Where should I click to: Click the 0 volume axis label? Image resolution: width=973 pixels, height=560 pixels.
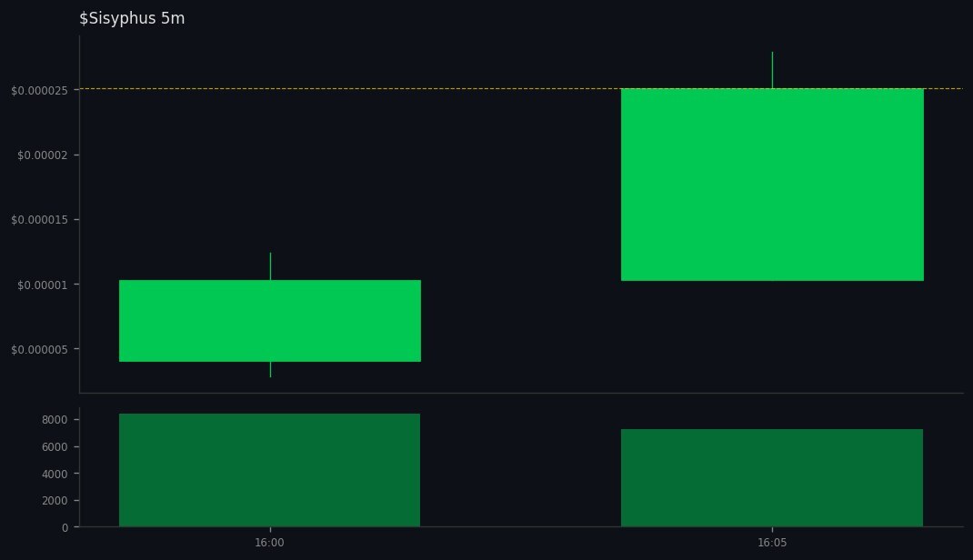tap(65, 528)
